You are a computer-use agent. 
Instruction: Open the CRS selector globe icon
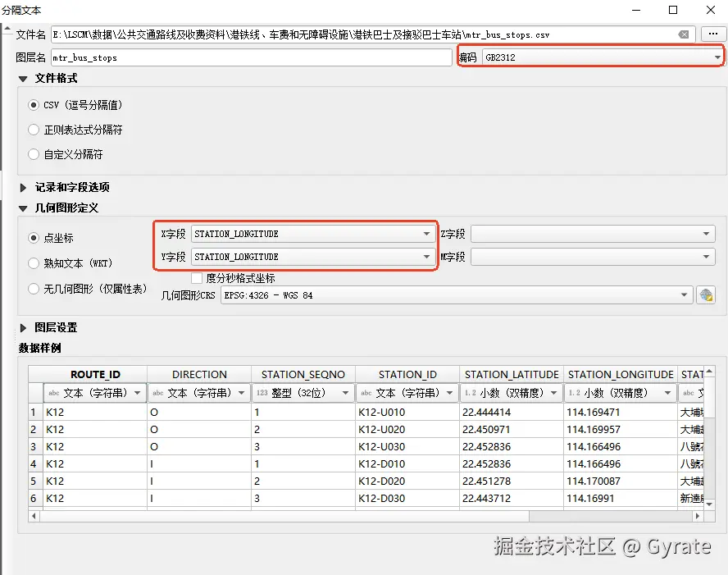point(706,295)
